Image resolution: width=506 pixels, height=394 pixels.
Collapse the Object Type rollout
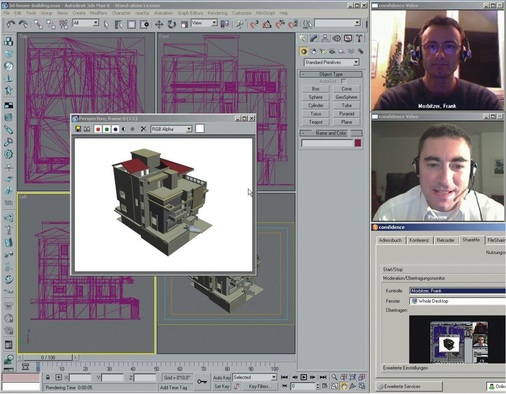[331, 74]
